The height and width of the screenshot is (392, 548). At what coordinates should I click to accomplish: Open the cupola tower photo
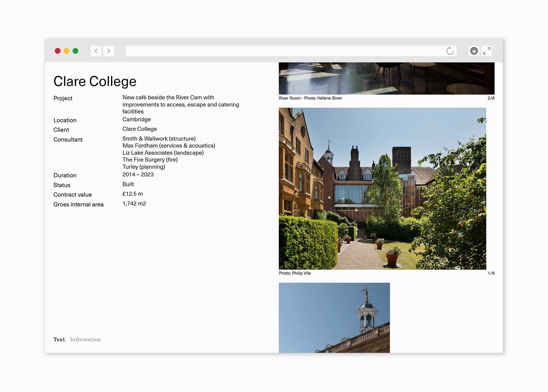pyautogui.click(x=334, y=318)
